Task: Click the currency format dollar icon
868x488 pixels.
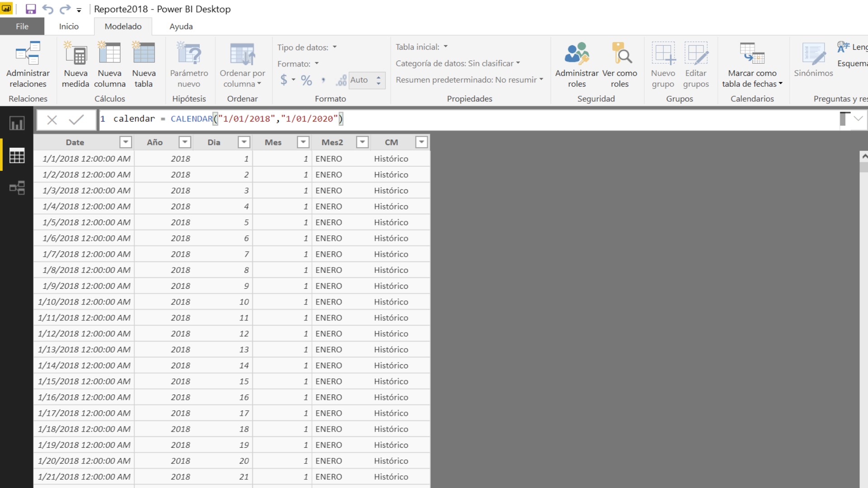Action: pyautogui.click(x=283, y=80)
